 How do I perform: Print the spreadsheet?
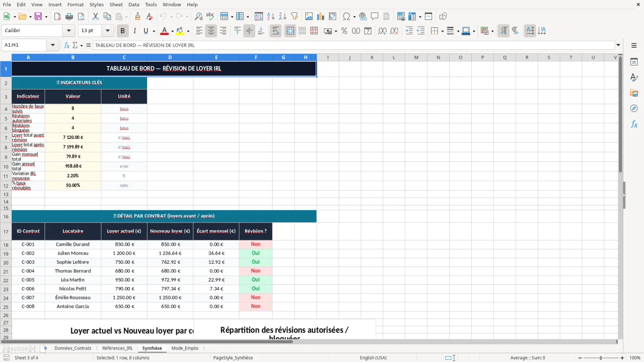(69, 17)
